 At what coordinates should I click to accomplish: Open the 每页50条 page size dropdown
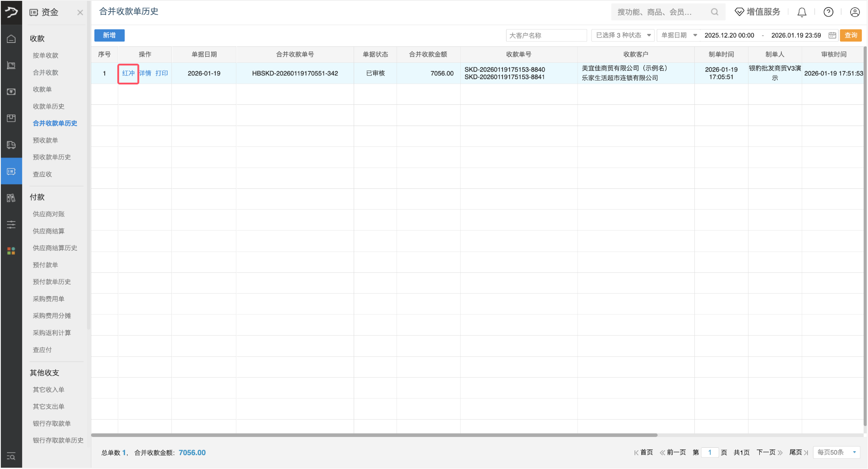coord(836,453)
